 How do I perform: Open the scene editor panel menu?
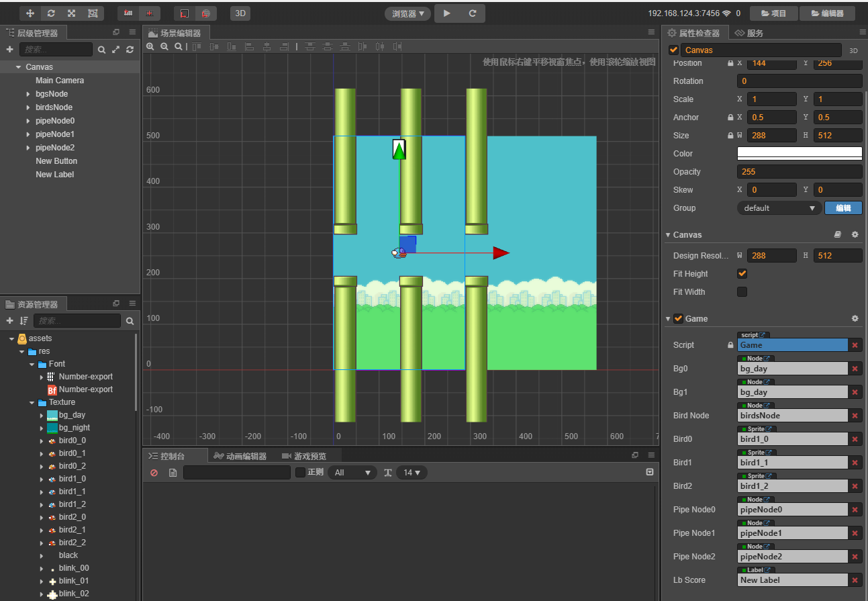tap(651, 32)
